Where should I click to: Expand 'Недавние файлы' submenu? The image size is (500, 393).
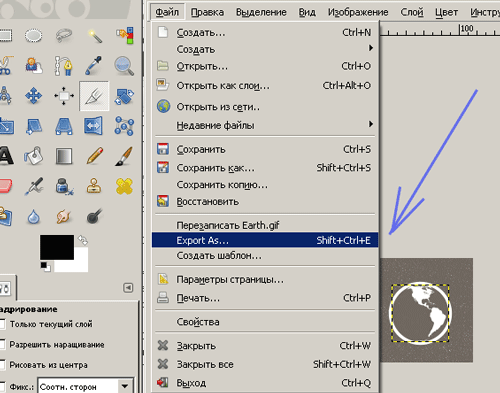pyautogui.click(x=265, y=125)
